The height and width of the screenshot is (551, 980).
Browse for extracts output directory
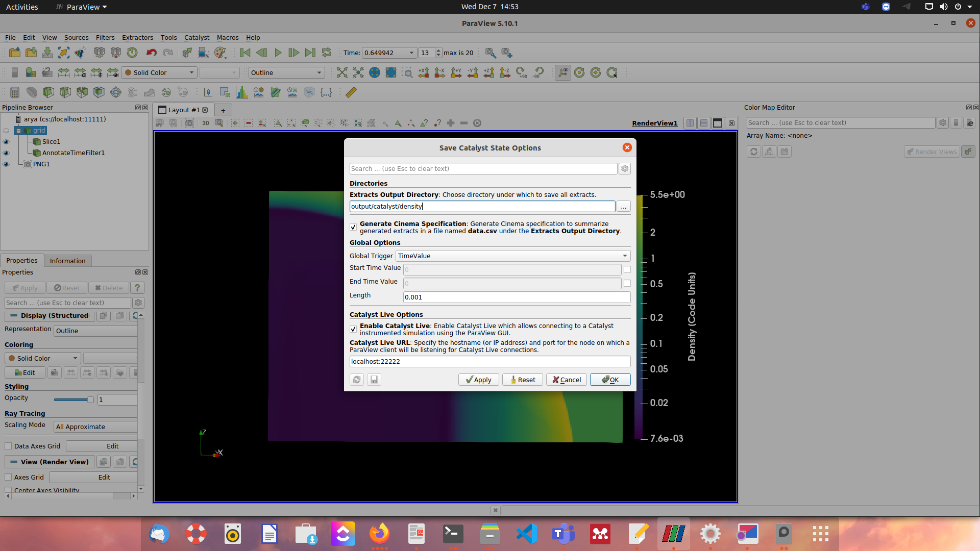(624, 206)
